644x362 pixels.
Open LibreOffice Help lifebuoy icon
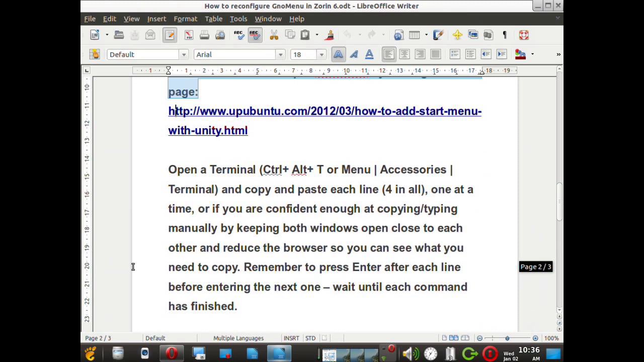(x=524, y=35)
